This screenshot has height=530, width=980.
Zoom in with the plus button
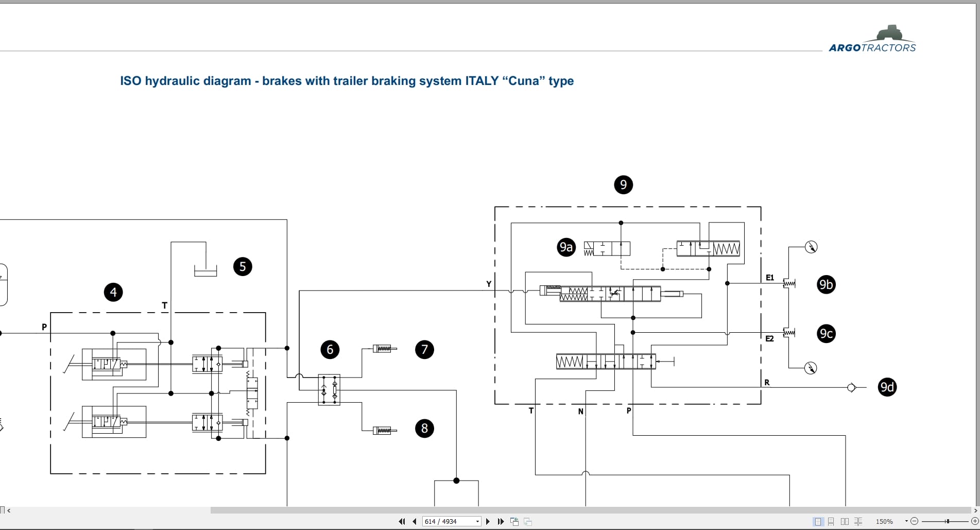pyautogui.click(x=975, y=521)
